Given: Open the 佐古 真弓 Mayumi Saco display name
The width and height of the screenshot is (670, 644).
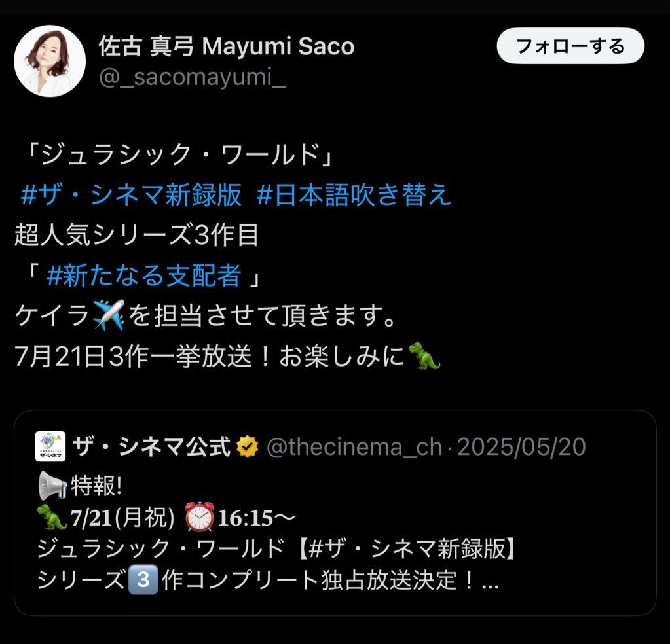Looking at the screenshot, I should tap(227, 46).
